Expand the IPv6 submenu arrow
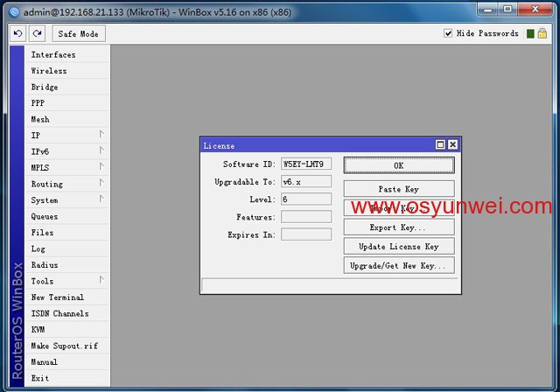This screenshot has width=560, height=392. click(101, 150)
